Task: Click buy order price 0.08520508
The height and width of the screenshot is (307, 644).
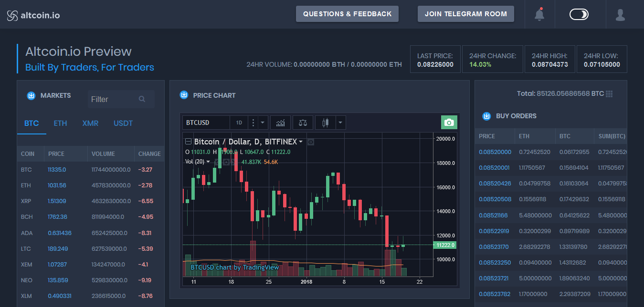Action: [495, 199]
